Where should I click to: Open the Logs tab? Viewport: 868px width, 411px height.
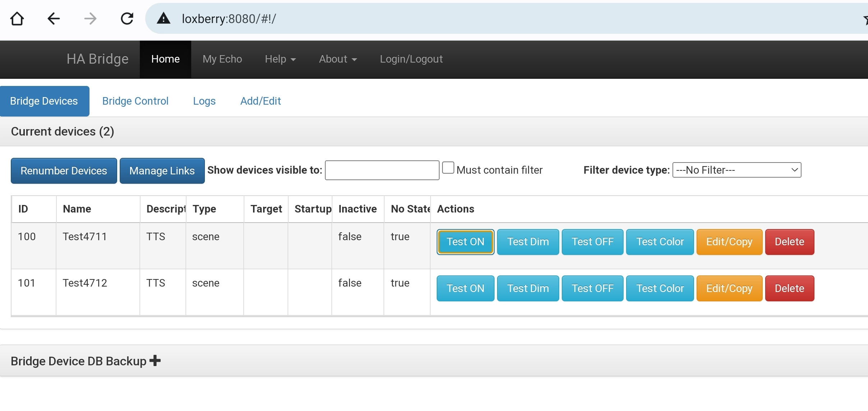tap(204, 101)
